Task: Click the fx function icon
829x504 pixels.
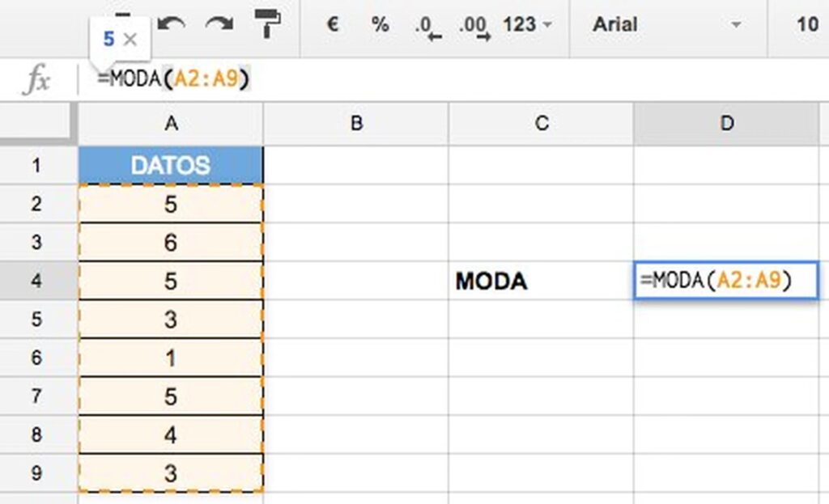Action: [x=37, y=79]
